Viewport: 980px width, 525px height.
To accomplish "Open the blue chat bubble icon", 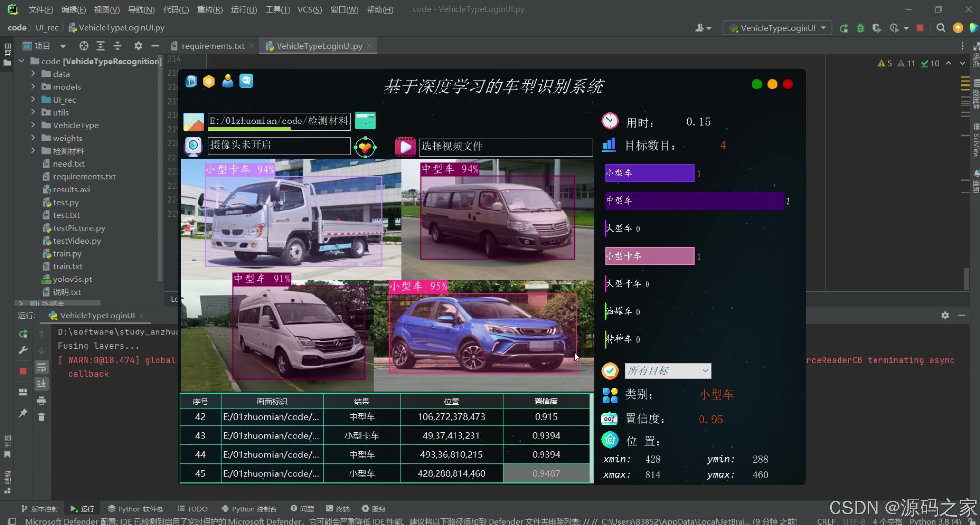I will point(246,81).
